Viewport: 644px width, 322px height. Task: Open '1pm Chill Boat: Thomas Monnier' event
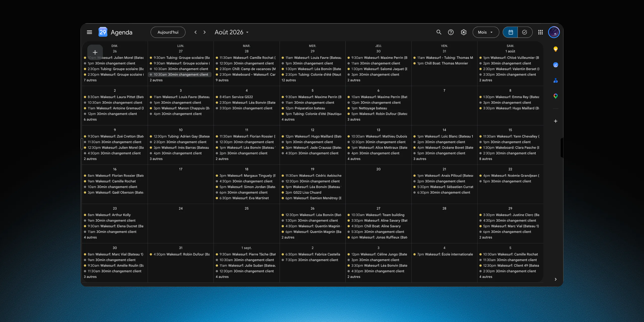pyautogui.click(x=444, y=63)
